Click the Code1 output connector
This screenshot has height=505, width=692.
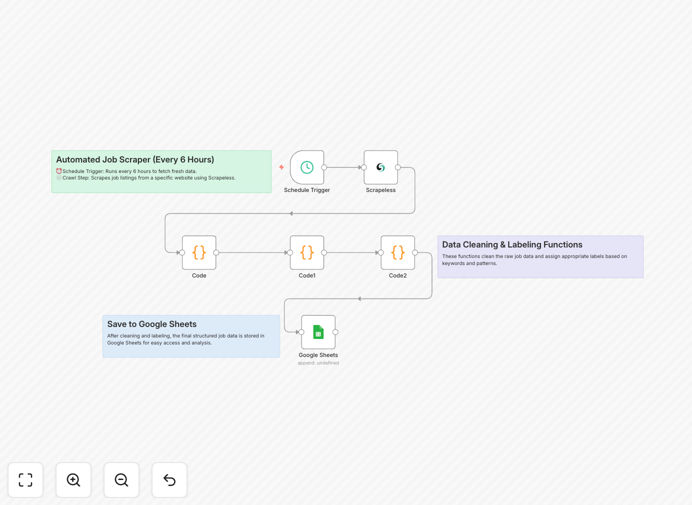324,252
